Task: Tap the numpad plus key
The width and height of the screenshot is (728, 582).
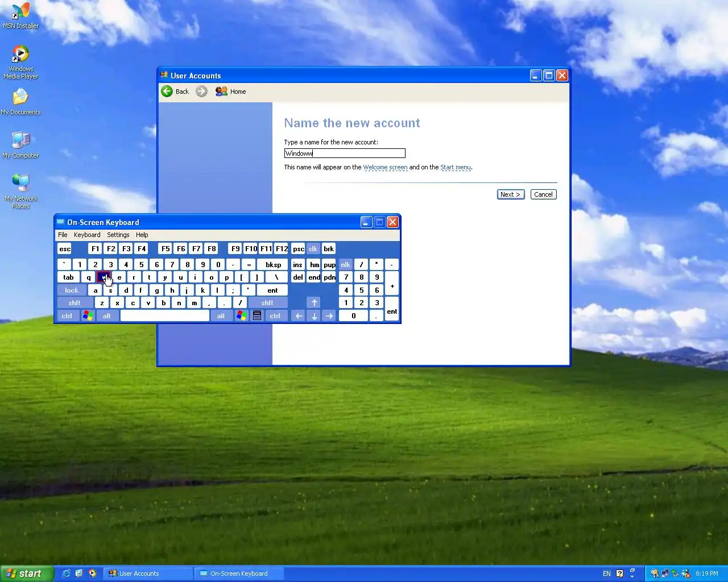Action: point(392,284)
